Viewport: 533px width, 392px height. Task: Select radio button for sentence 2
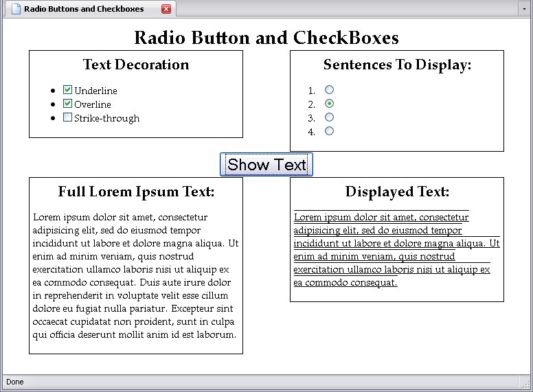click(329, 103)
